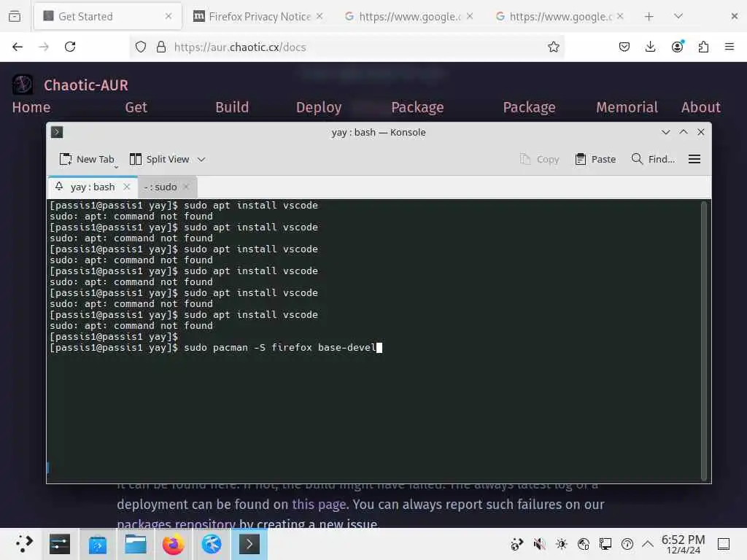Reload the current Firefox page
Viewport: 747px width, 560px height.
click(70, 47)
